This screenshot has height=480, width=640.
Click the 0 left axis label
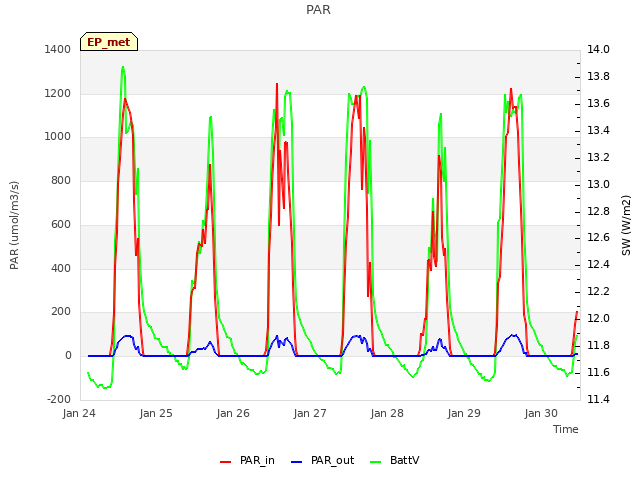tap(68, 356)
